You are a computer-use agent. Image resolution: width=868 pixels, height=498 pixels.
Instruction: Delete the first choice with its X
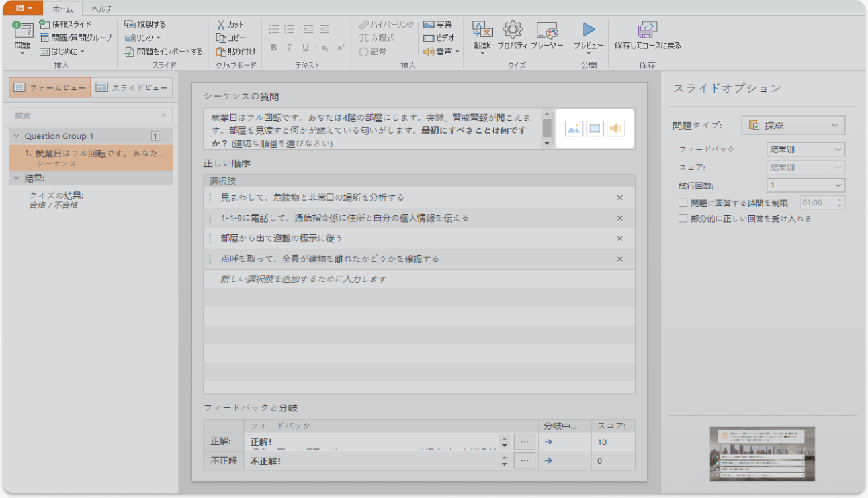(619, 197)
